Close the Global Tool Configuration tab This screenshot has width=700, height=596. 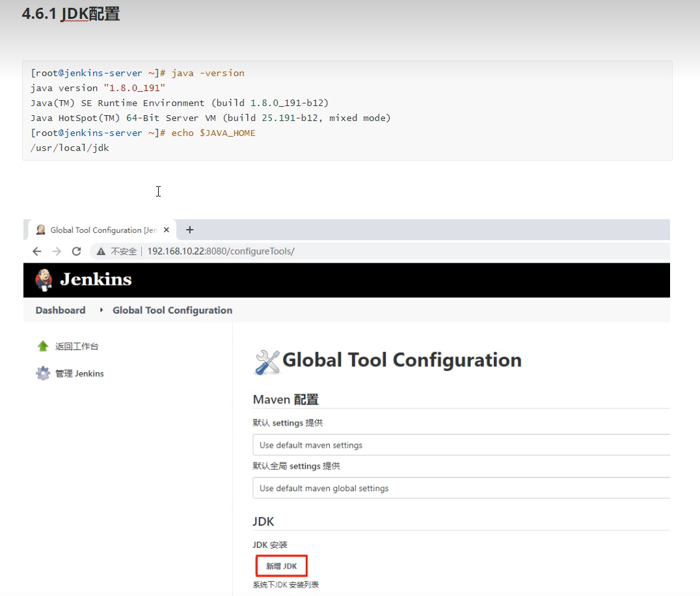tap(167, 230)
